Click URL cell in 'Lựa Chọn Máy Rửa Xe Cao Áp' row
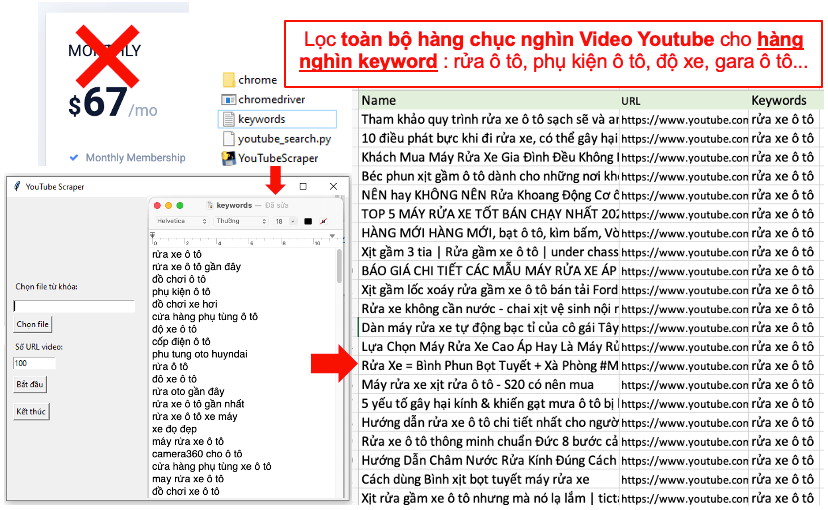828x510 pixels. point(684,347)
